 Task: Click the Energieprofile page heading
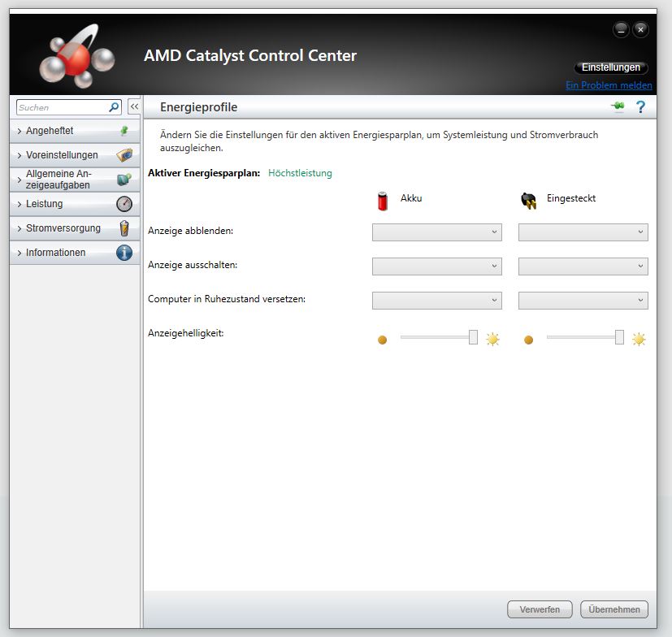pos(198,107)
